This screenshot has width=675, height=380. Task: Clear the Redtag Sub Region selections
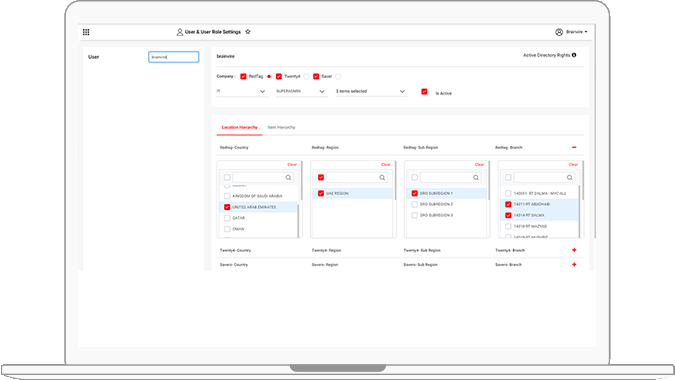click(480, 164)
